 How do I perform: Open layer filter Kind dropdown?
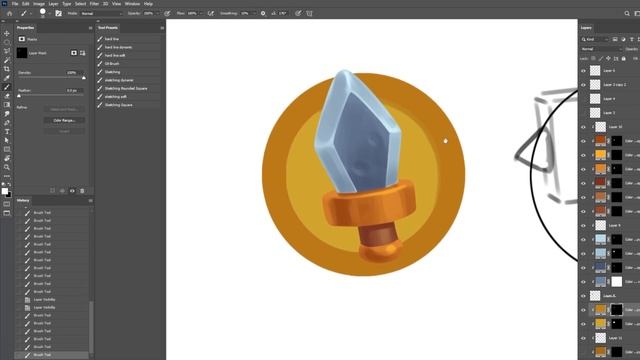595,39
